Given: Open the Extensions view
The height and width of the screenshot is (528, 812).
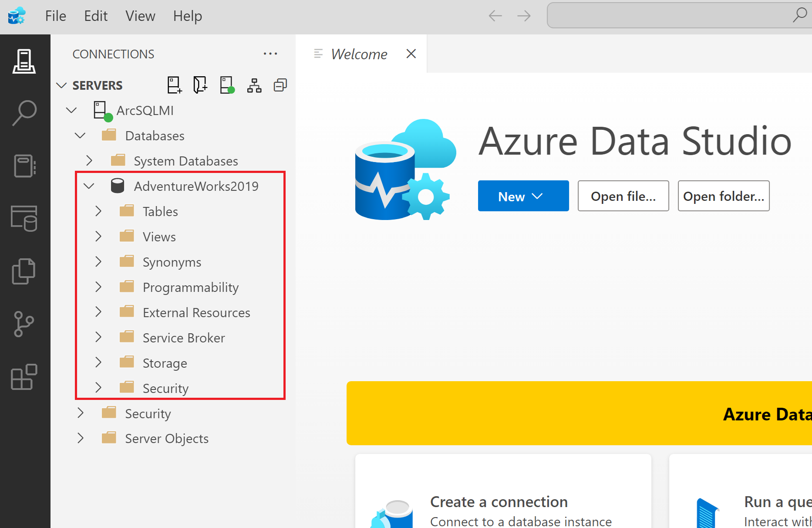Looking at the screenshot, I should pyautogui.click(x=24, y=376).
